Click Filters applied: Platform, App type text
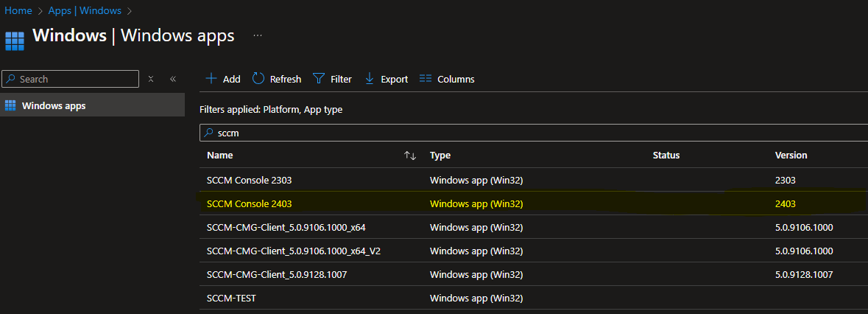The height and width of the screenshot is (314, 868). (271, 110)
